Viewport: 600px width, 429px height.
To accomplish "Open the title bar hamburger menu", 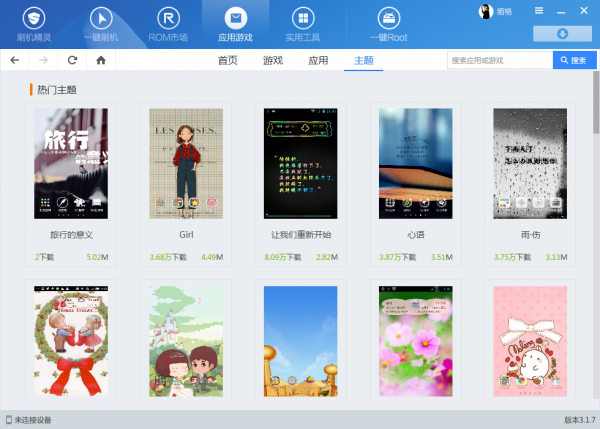I will (539, 10).
